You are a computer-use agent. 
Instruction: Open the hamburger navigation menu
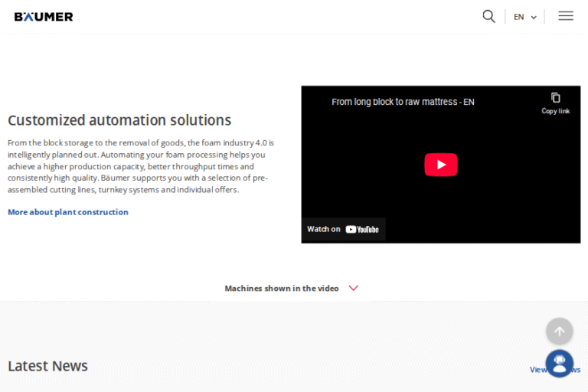tap(566, 16)
